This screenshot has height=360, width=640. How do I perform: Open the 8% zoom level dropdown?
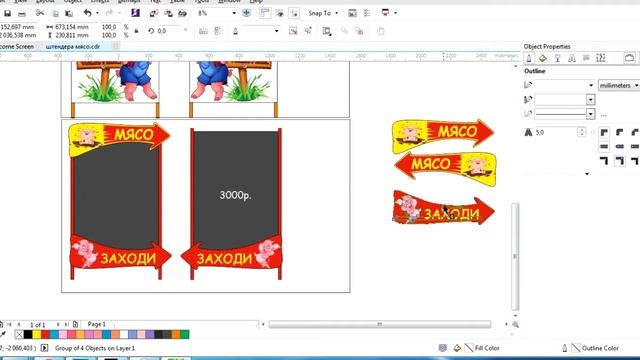[234, 13]
